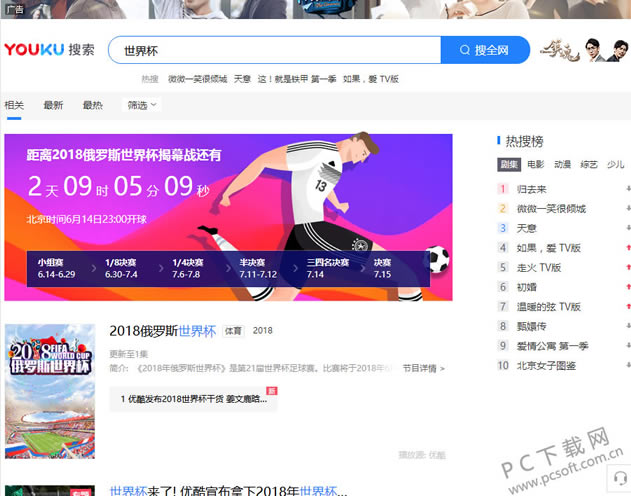Open hot list item 归去来
This screenshot has width=631, height=496.
coord(532,189)
